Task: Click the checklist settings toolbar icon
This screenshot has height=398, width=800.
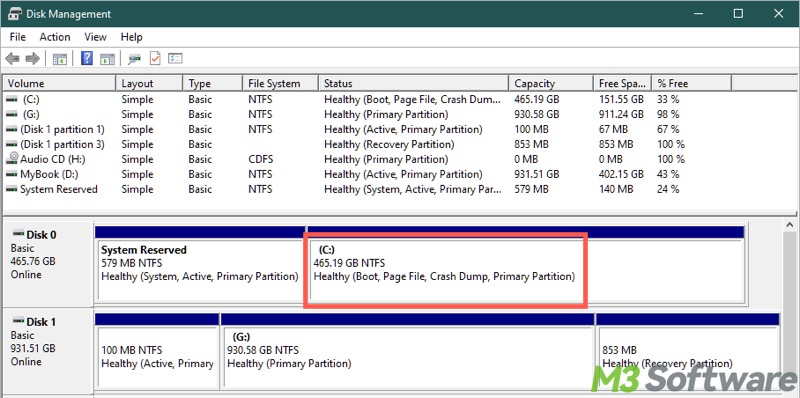Action: pos(176,58)
